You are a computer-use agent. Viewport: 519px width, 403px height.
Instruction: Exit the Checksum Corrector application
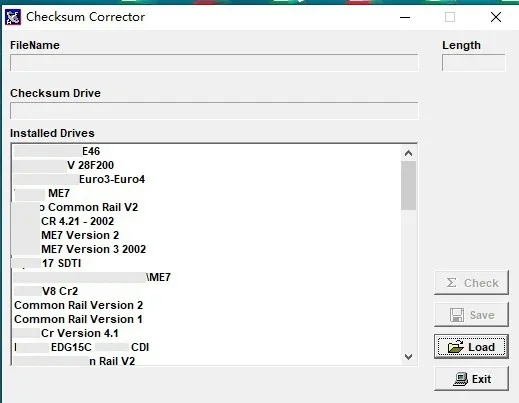(471, 379)
